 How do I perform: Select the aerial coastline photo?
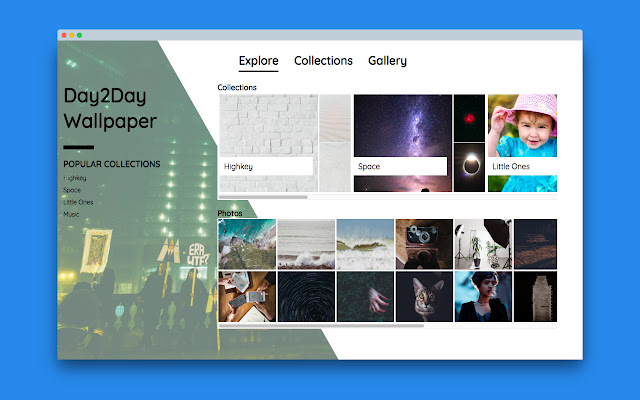coord(247,244)
